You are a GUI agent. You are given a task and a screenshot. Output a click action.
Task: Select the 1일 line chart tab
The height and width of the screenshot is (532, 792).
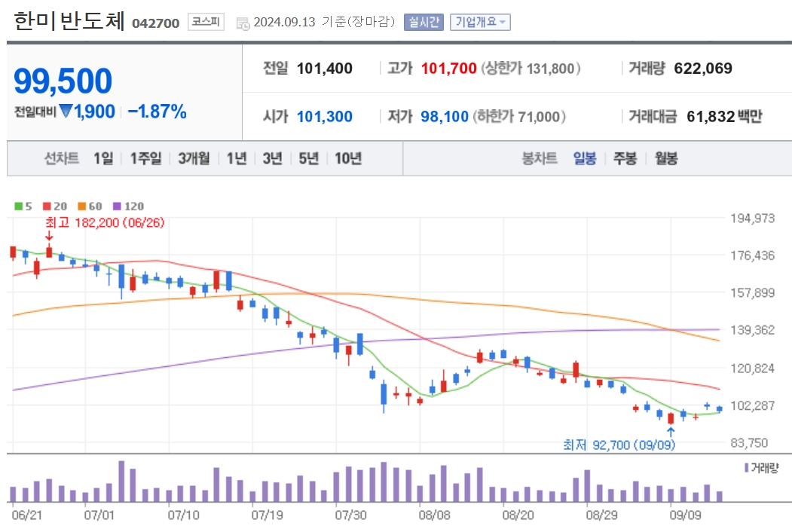tap(103, 159)
